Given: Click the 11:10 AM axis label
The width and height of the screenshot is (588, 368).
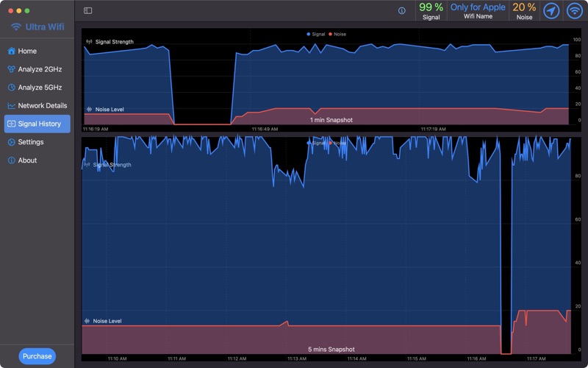Looking at the screenshot, I should (x=117, y=359).
